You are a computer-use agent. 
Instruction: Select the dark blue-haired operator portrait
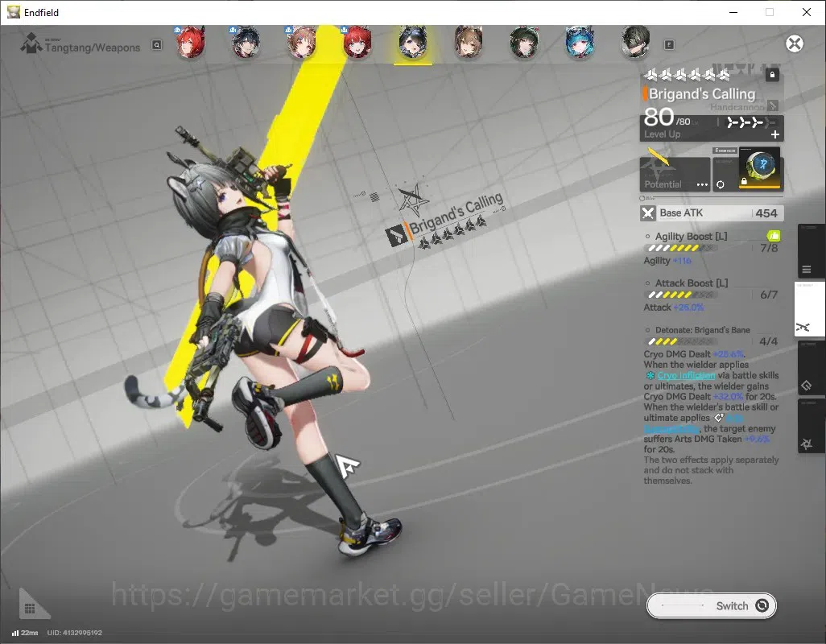click(246, 42)
